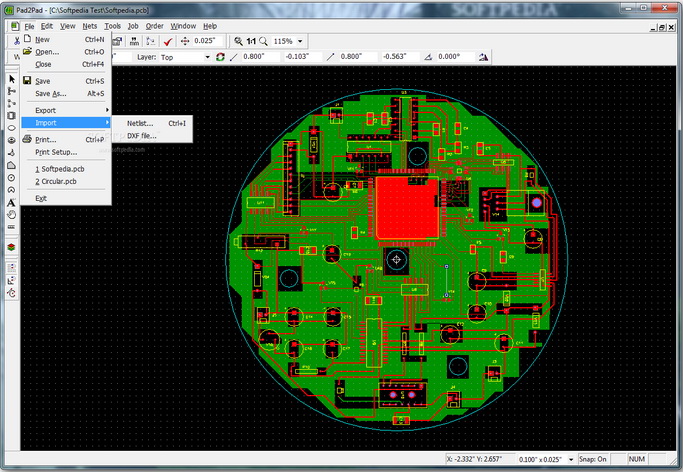
Task: Select DXF file... in Import submenu
Action: tap(141, 136)
